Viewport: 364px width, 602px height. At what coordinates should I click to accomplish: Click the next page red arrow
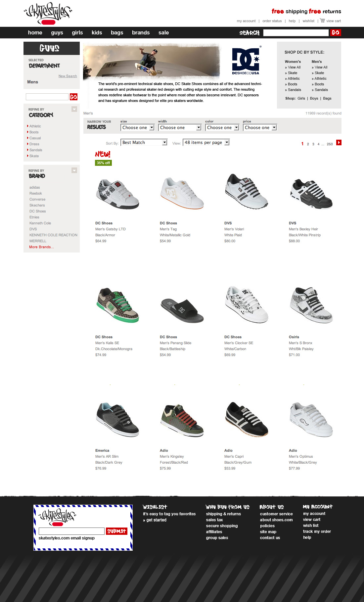(339, 143)
